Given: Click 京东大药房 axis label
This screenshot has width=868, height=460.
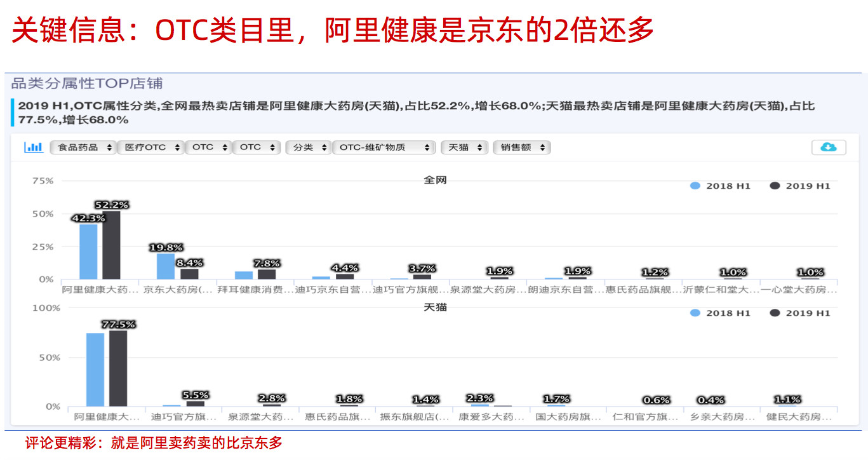Looking at the screenshot, I should [178, 290].
